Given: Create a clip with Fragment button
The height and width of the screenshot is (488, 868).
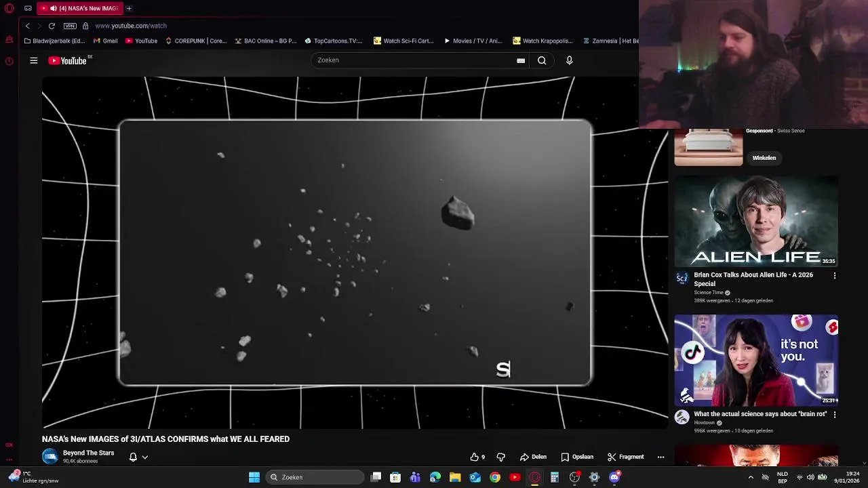Looking at the screenshot, I should [625, 457].
